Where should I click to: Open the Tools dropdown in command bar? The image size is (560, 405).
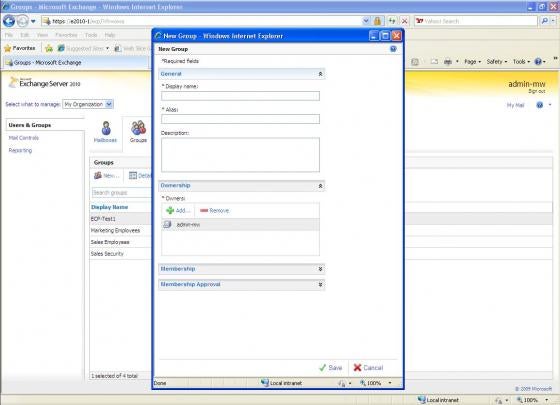click(521, 62)
